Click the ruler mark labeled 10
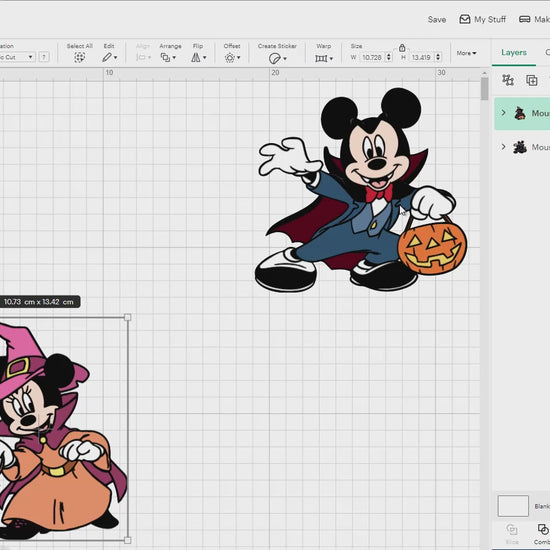Screen dimensions: 550x550 click(109, 73)
